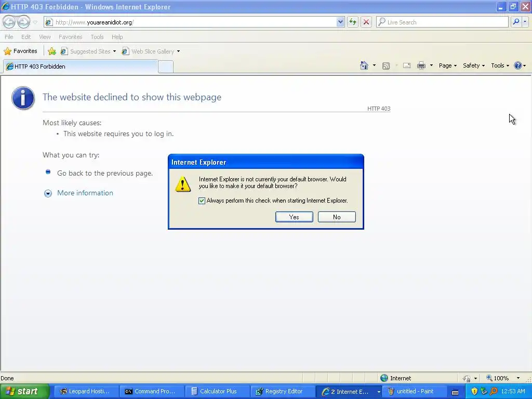The width and height of the screenshot is (532, 399).
Task: Switch to Registry Editor taskbar button
Action: pos(282,391)
